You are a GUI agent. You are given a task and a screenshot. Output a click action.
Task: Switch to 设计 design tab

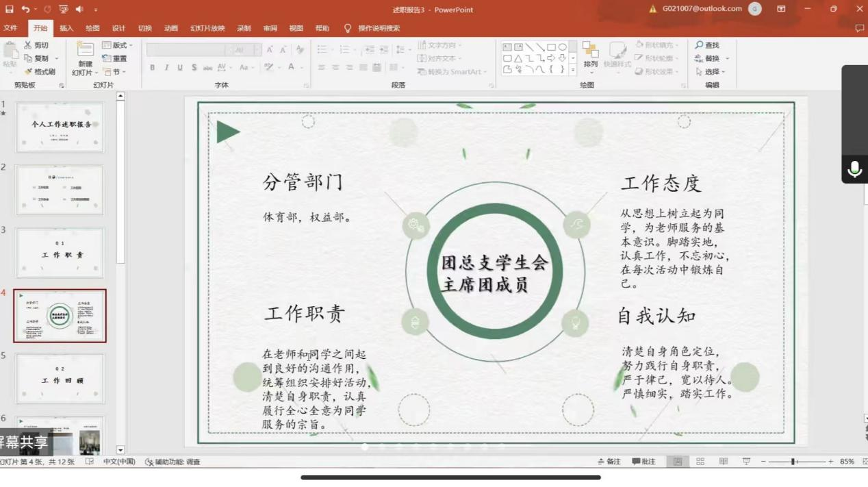click(x=119, y=28)
